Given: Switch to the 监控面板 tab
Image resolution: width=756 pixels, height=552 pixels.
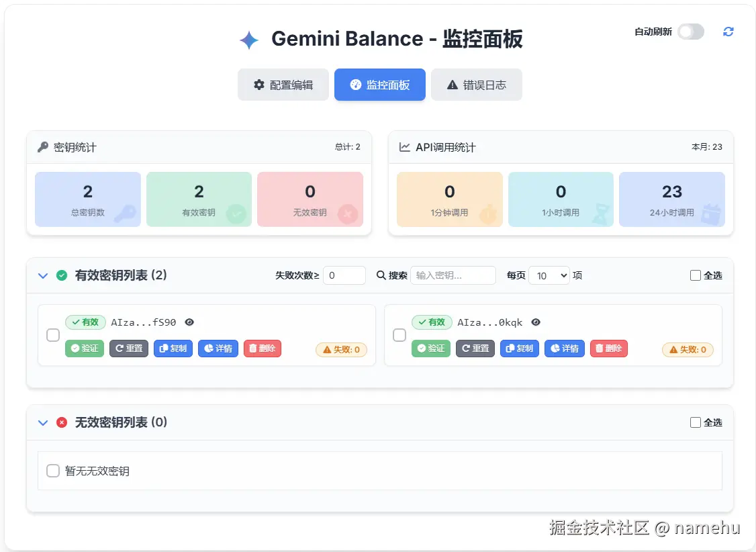Looking at the screenshot, I should point(380,85).
